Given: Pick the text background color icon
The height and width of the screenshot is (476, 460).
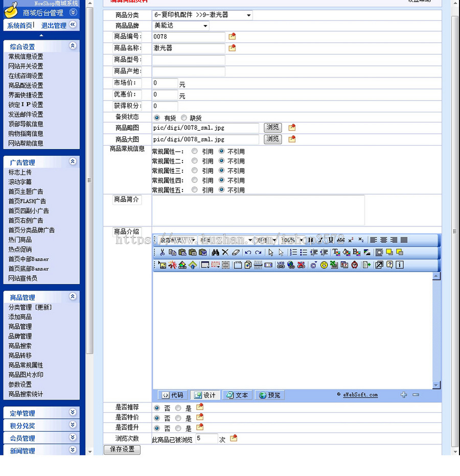Looking at the screenshot, I should pyautogui.click(x=347, y=252).
